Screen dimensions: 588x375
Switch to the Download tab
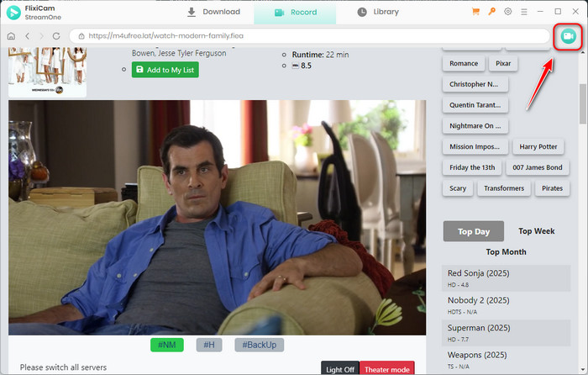213,12
